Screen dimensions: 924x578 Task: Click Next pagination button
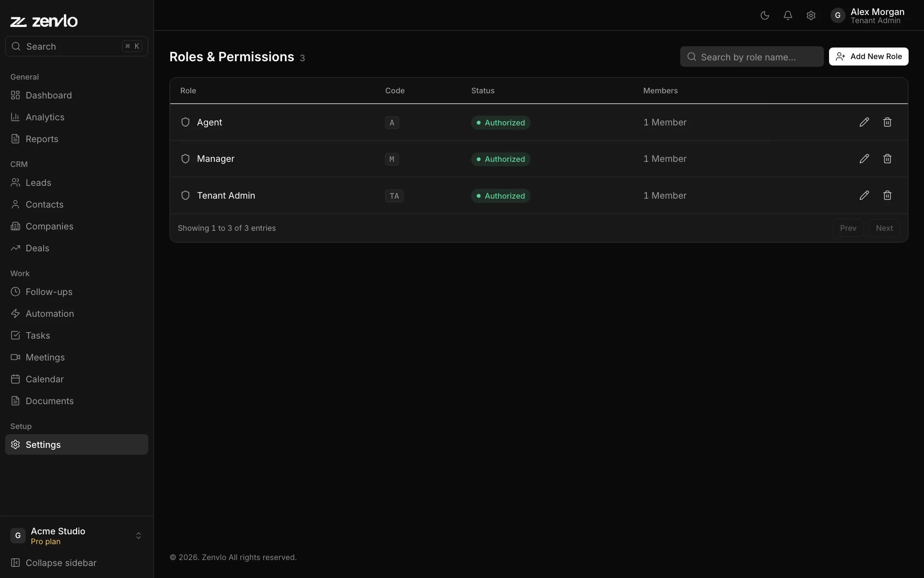[x=884, y=228]
